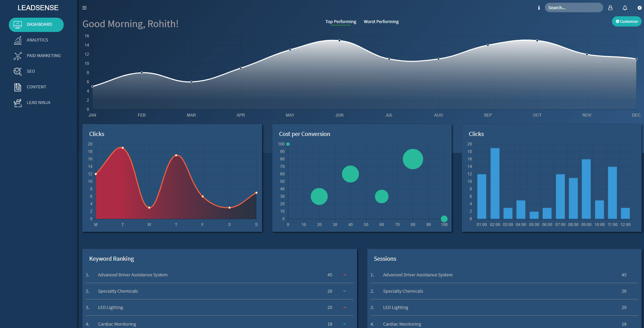
Task: Select Analytics in sidebar menu
Action: [x=37, y=40]
